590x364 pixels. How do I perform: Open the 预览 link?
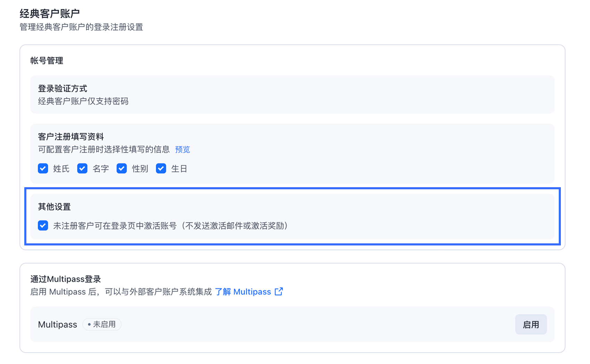click(x=183, y=149)
